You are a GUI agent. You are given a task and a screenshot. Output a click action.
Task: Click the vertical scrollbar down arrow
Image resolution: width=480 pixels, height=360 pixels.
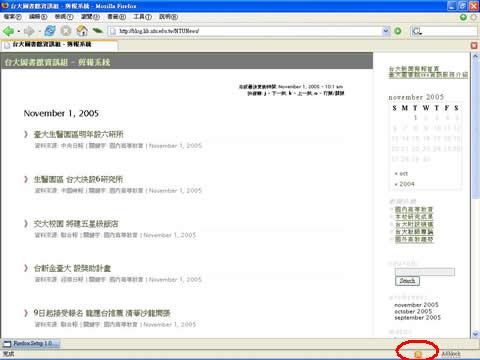[475, 334]
